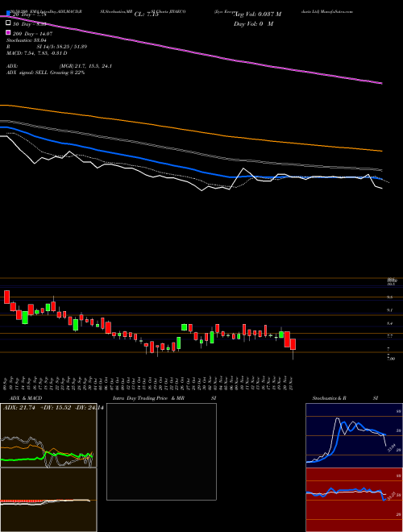Select the '200 Day - 14.07' legend text
The image size is (403, 532).
pyautogui.click(x=32, y=34)
